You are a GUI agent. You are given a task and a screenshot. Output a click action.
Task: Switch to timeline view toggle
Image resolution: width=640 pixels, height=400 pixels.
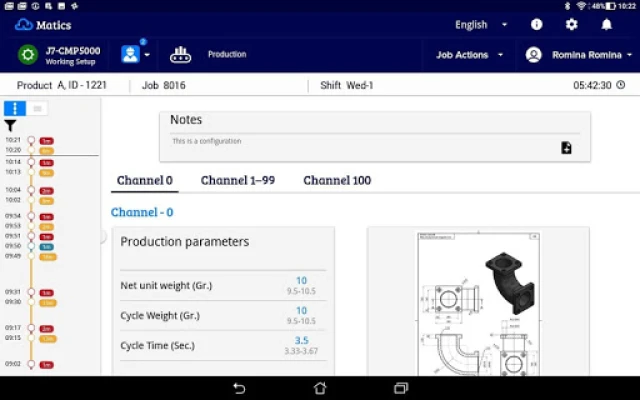point(15,108)
